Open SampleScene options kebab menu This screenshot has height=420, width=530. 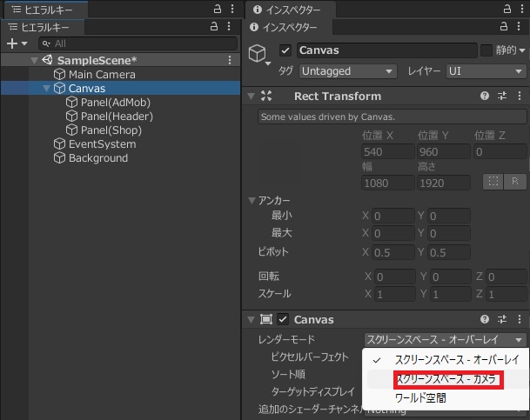click(230, 60)
